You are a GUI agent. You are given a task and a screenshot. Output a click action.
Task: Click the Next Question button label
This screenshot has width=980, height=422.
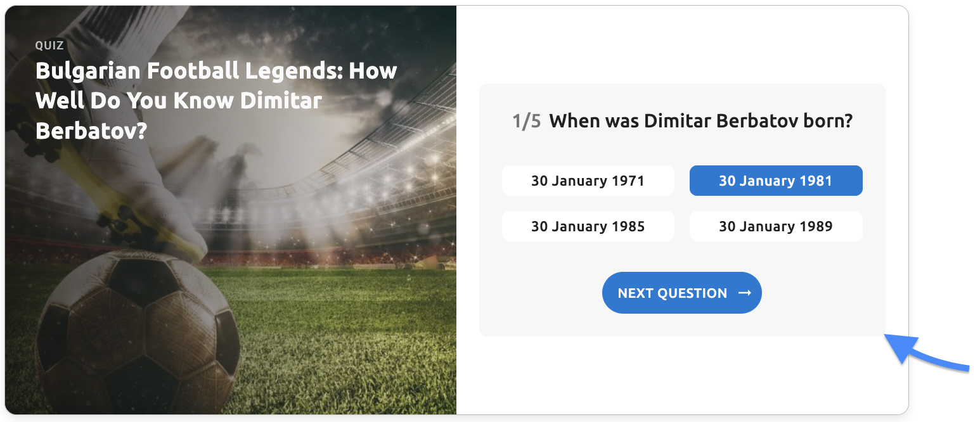pos(672,293)
